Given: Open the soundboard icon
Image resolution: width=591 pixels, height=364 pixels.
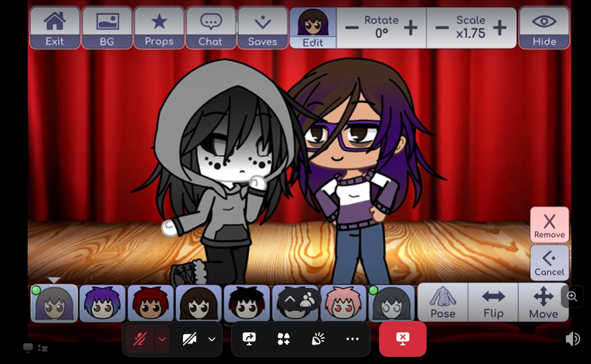Looking at the screenshot, I should click(x=318, y=339).
